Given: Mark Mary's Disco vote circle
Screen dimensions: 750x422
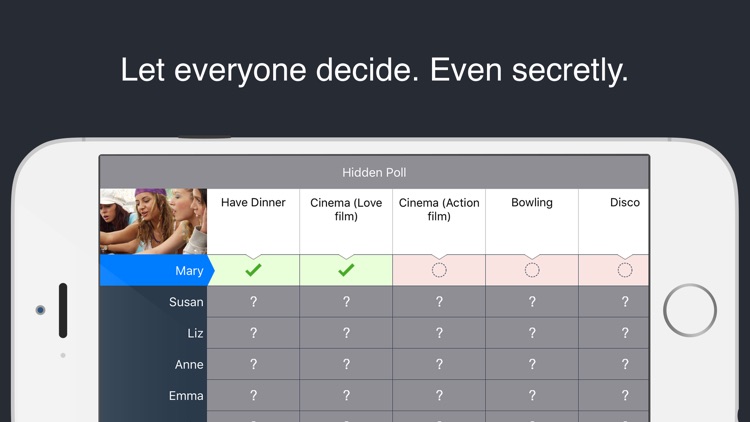Looking at the screenshot, I should coord(625,270).
